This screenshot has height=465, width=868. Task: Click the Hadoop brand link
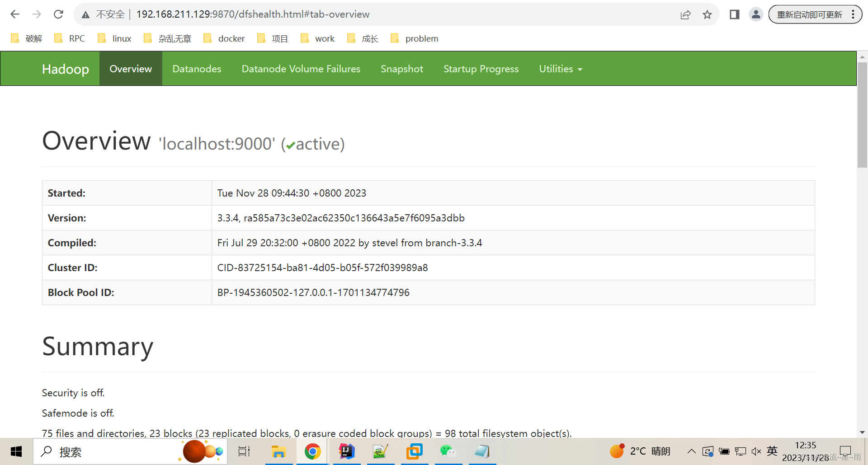(x=66, y=69)
